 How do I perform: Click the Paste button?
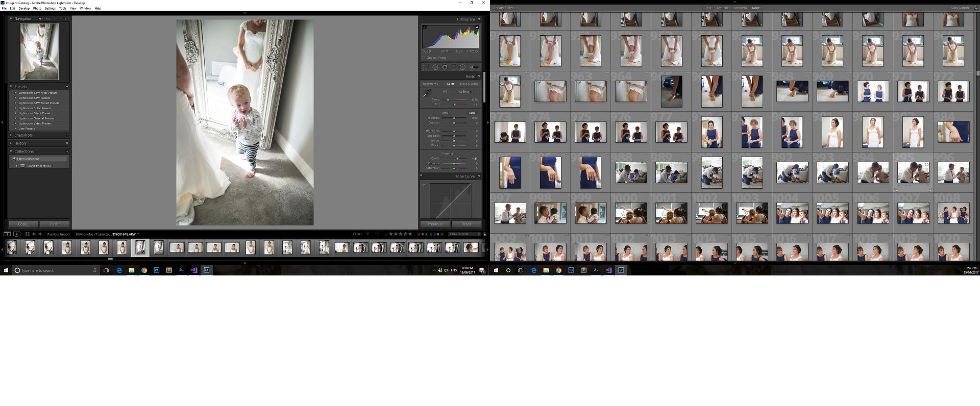pyautogui.click(x=55, y=224)
